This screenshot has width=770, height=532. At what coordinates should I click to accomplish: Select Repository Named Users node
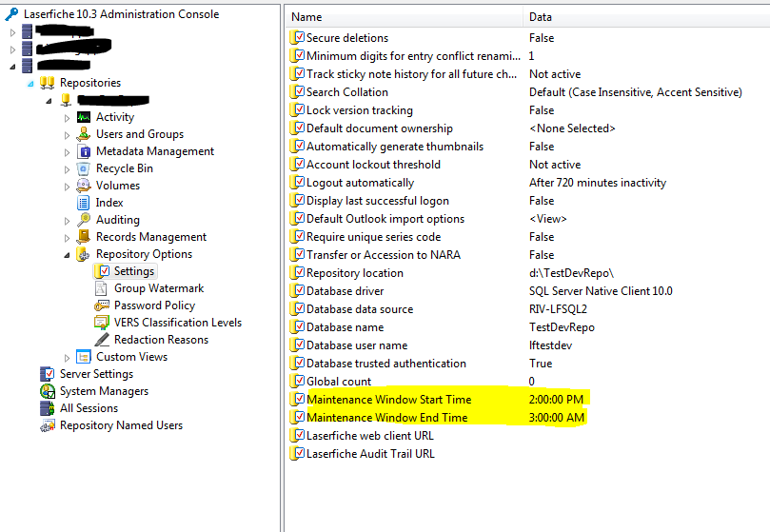point(121,425)
